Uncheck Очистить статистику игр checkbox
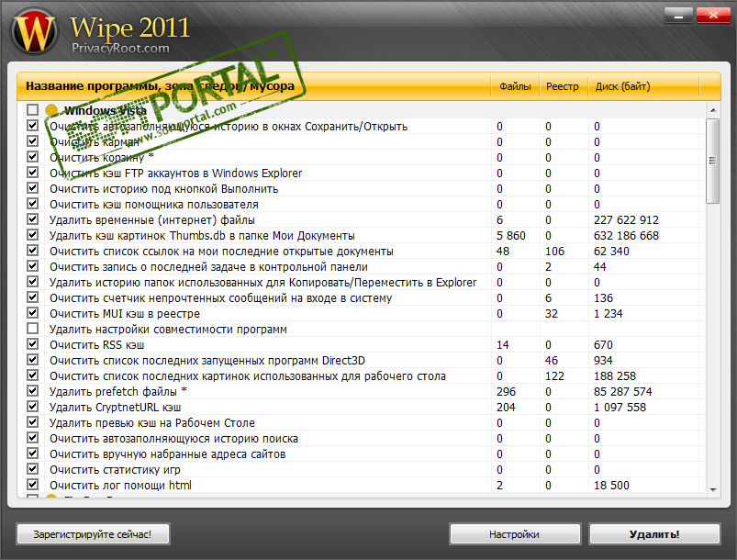Viewport: 737px width, 560px height. coord(32,469)
